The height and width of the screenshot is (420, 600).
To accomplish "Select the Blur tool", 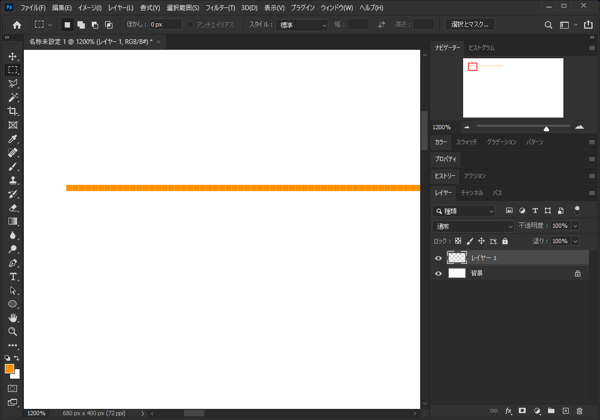I will [x=13, y=235].
